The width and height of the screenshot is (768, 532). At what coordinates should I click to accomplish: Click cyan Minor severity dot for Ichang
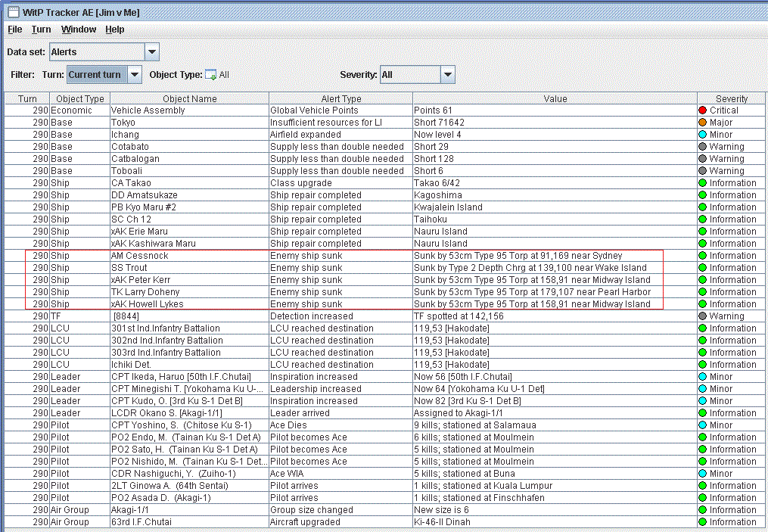click(x=703, y=134)
